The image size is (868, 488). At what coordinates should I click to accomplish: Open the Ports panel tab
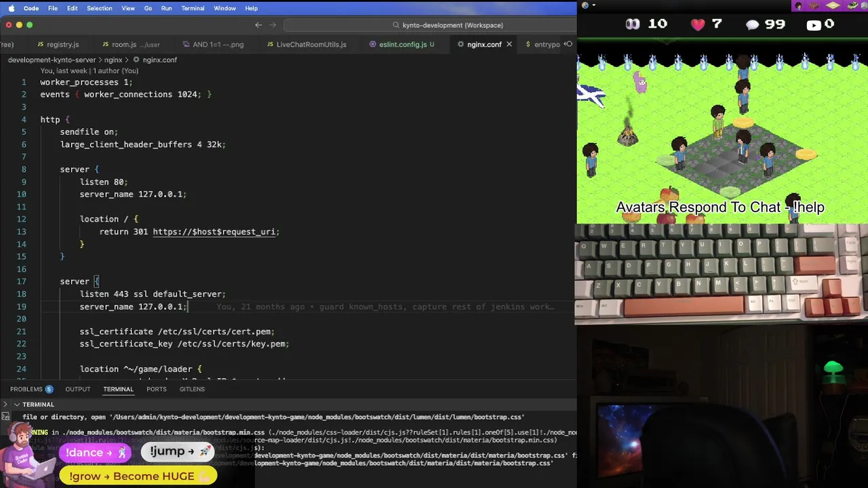(x=156, y=389)
